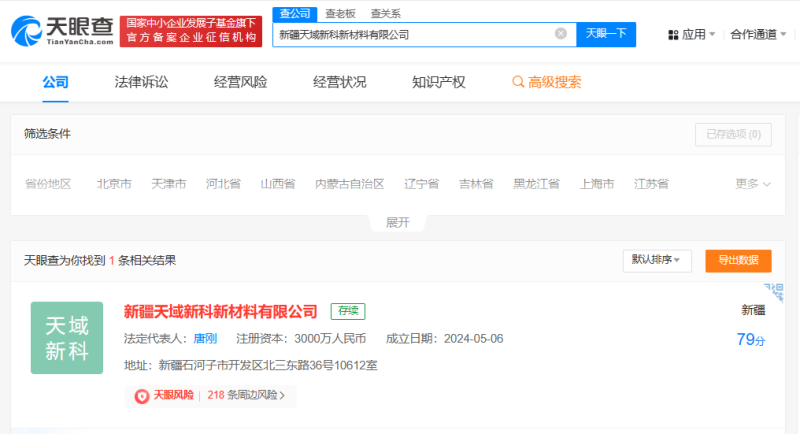Filter by 江苏省
Screen dimensions: 800x434
point(651,184)
